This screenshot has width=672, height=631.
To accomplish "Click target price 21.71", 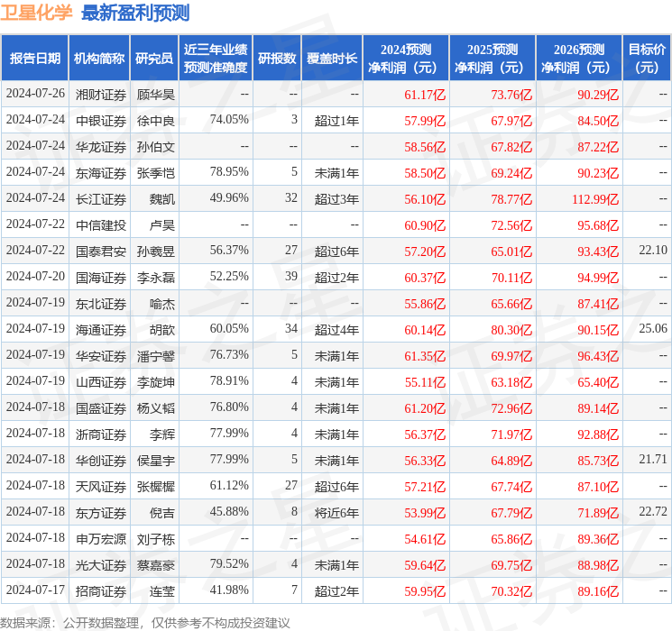I will 653,459.
